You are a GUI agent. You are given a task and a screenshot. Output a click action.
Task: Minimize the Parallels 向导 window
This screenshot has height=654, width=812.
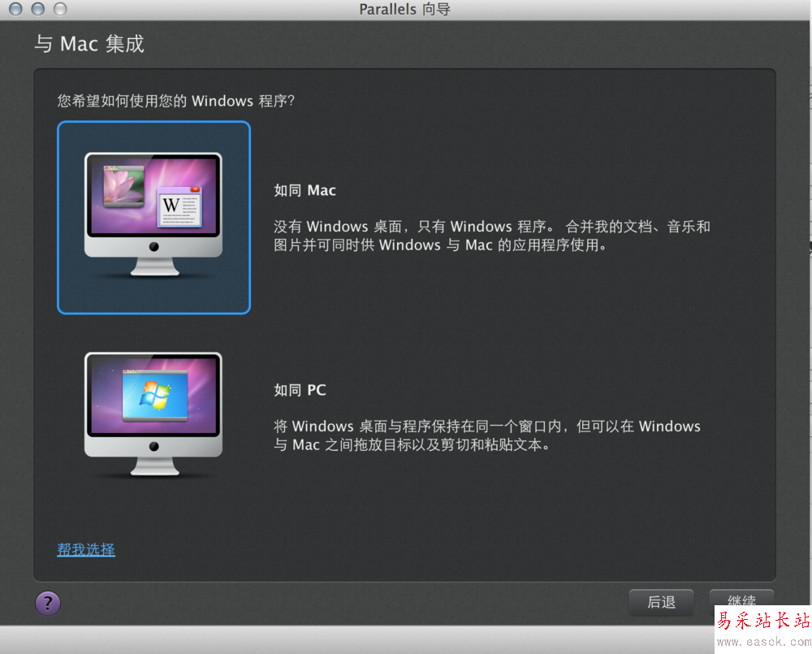coord(38,9)
